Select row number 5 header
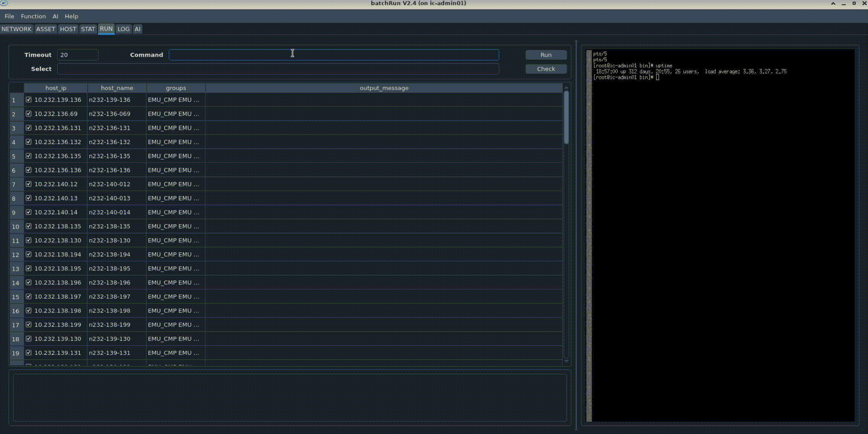Screen dimensions: 868x434 coord(17,156)
